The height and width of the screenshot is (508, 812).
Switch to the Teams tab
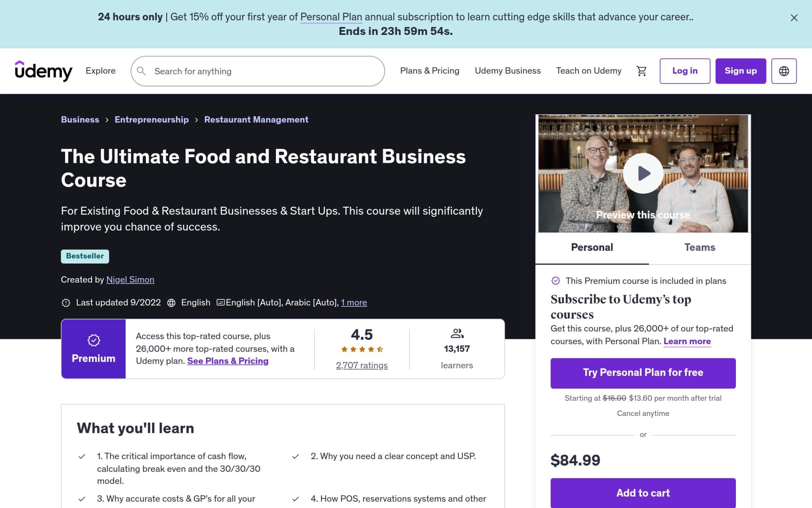pos(700,248)
